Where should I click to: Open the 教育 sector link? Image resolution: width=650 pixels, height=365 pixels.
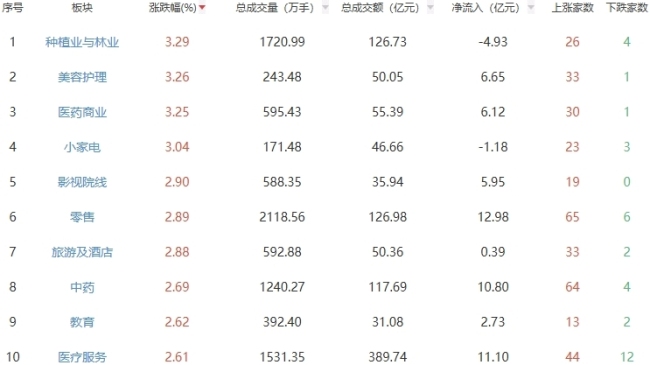82,322
